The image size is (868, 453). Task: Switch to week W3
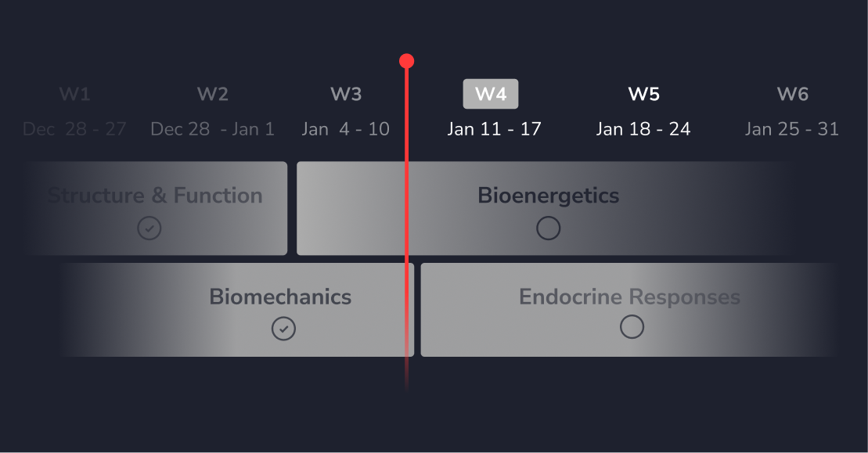[346, 94]
